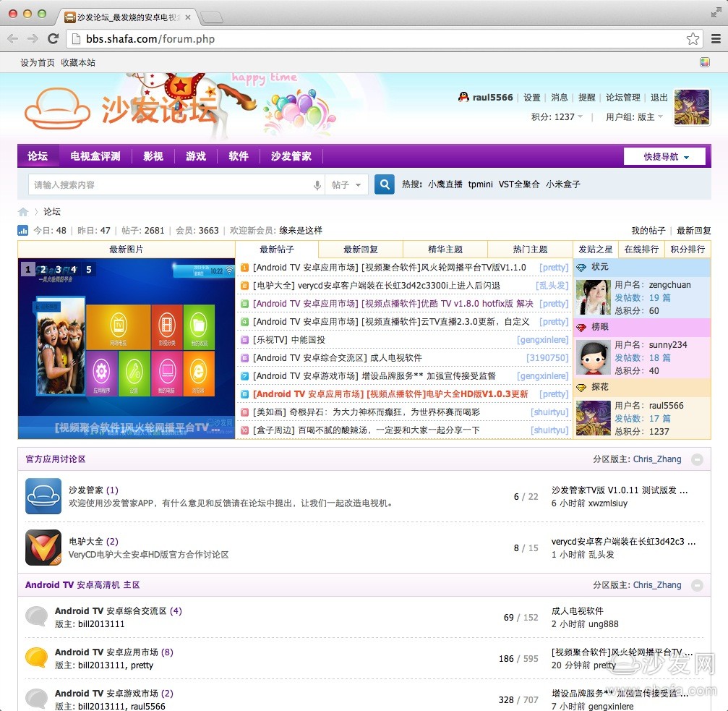Open the 帖子 search type dropdown
The height and width of the screenshot is (711, 728).
pyautogui.click(x=346, y=185)
